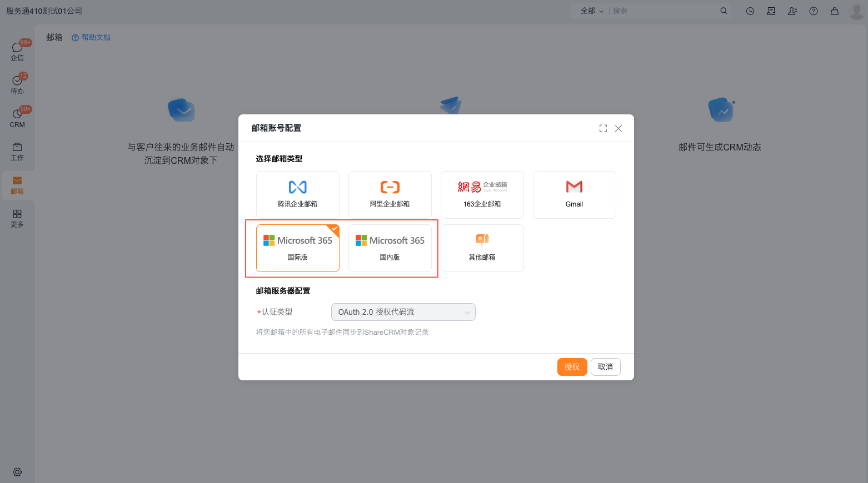
Task: Select 其他邮箱 mailbox type
Action: coord(482,248)
